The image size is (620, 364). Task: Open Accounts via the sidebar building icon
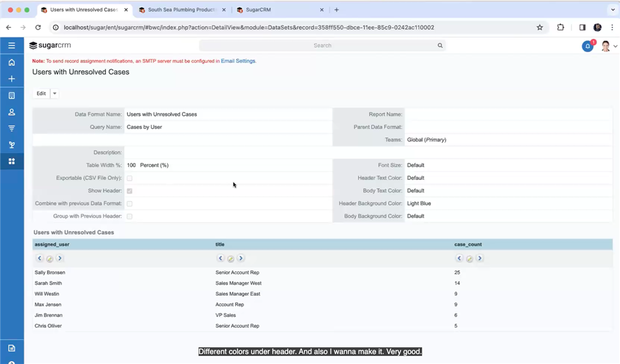(x=11, y=95)
